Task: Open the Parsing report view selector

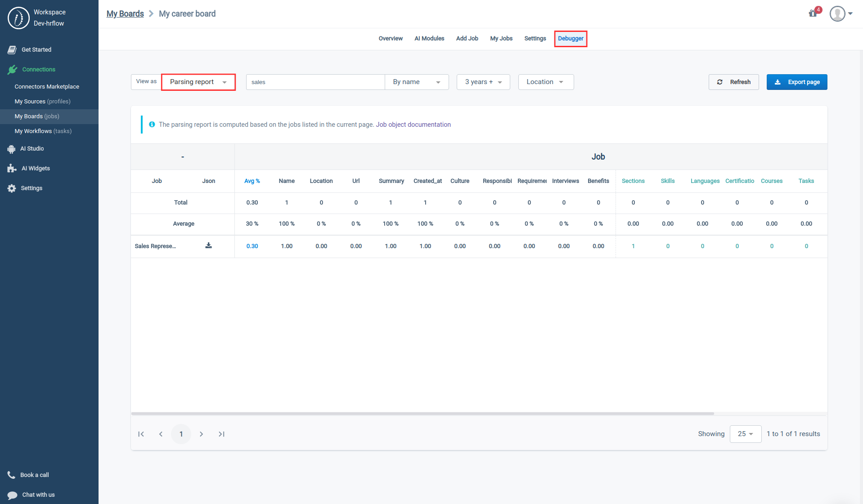Action: 198,82
